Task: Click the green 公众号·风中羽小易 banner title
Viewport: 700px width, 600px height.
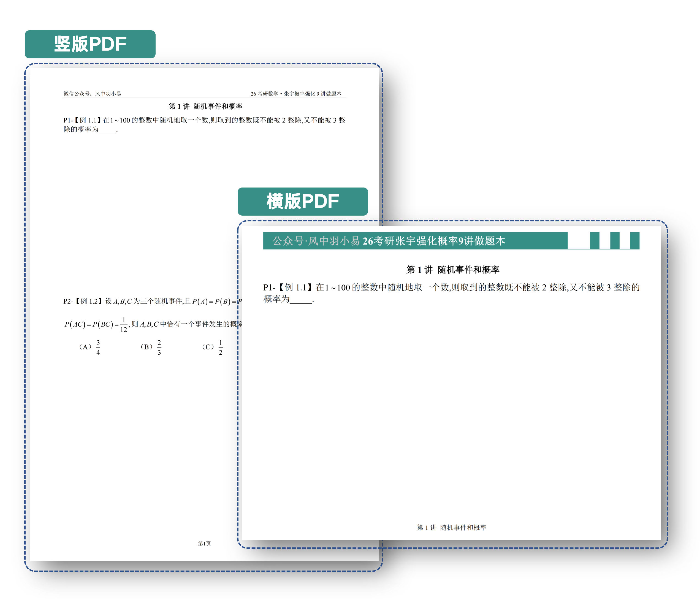Action: (x=389, y=241)
